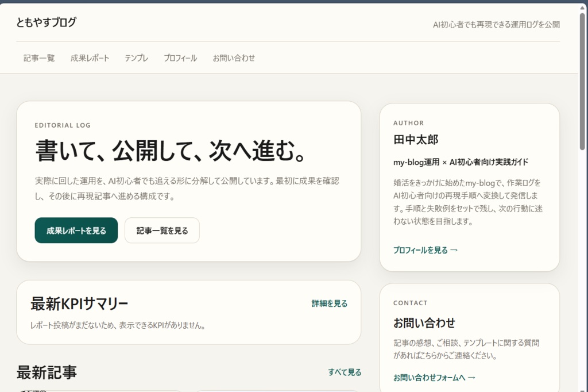Select お問い合わせ in the navigation bar
The image size is (588, 392).
(233, 57)
